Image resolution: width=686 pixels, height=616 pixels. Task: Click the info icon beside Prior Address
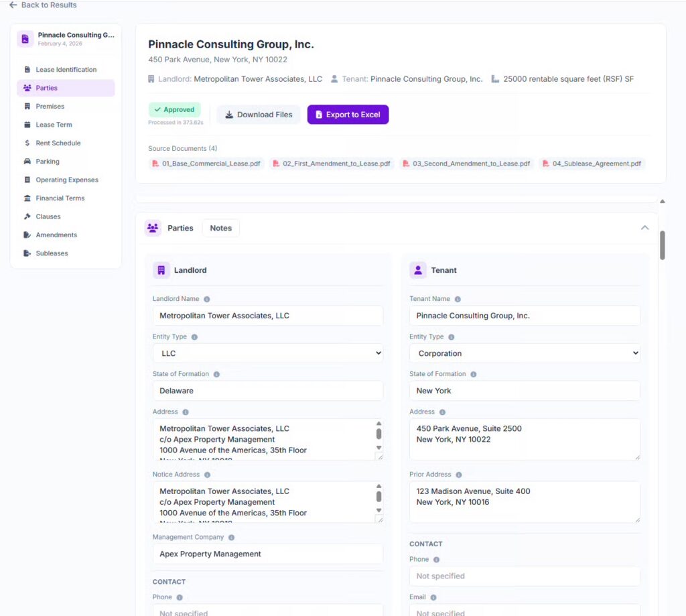click(460, 475)
